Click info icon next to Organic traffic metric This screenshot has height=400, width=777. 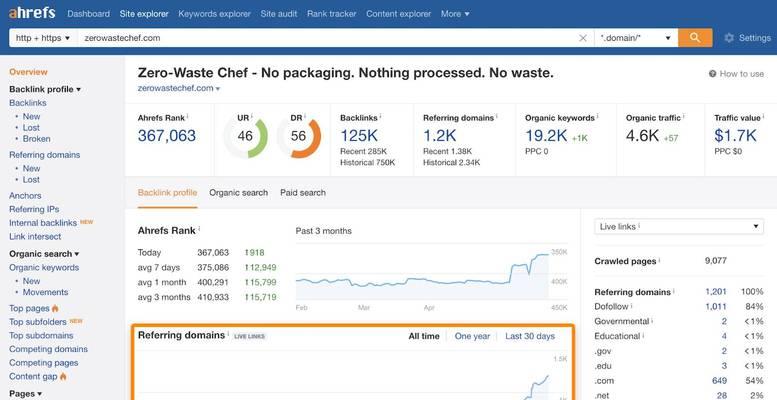(683, 117)
